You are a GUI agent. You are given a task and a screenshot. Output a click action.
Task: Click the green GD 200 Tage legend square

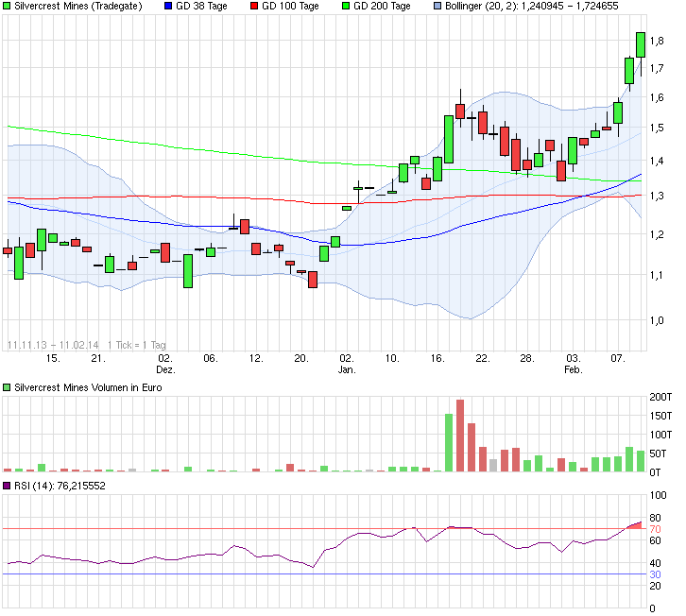point(346,7)
